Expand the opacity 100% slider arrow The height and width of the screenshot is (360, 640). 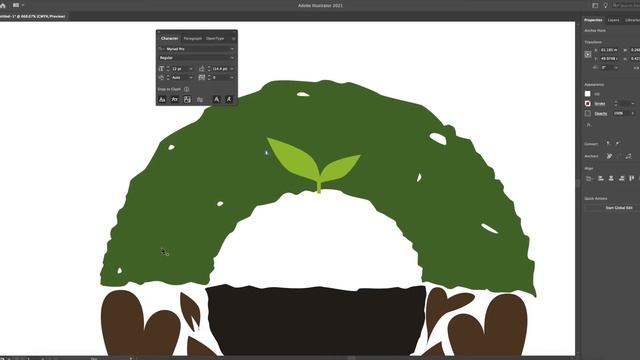[x=633, y=113]
